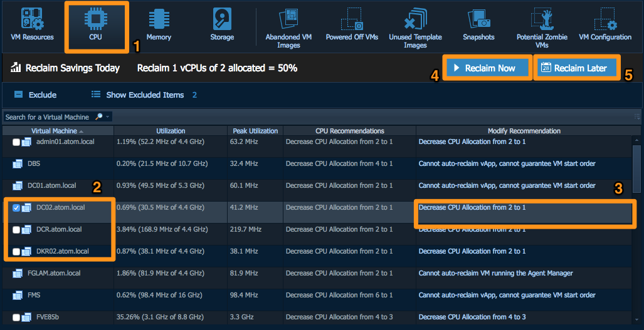Show Excluded Items list

coord(144,95)
